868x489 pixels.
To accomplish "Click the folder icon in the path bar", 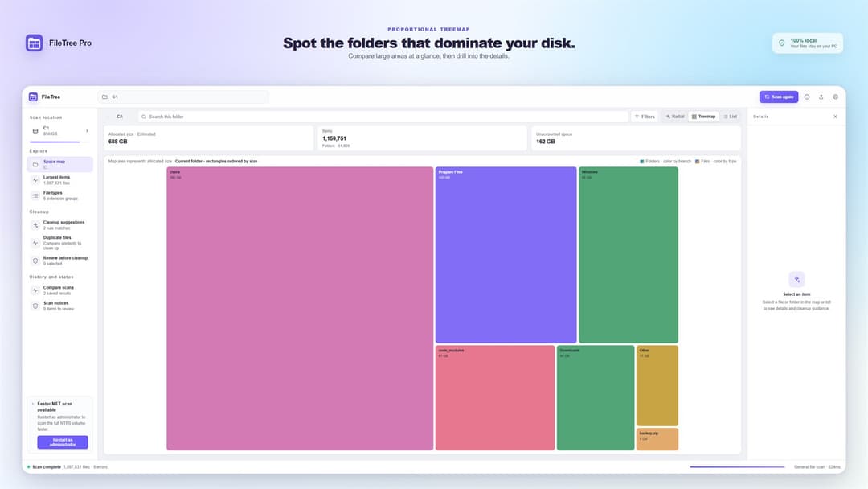I will [x=104, y=97].
